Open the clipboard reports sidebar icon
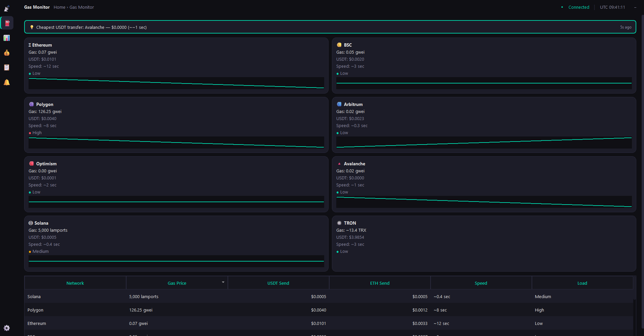The height and width of the screenshot is (336, 644). click(7, 67)
